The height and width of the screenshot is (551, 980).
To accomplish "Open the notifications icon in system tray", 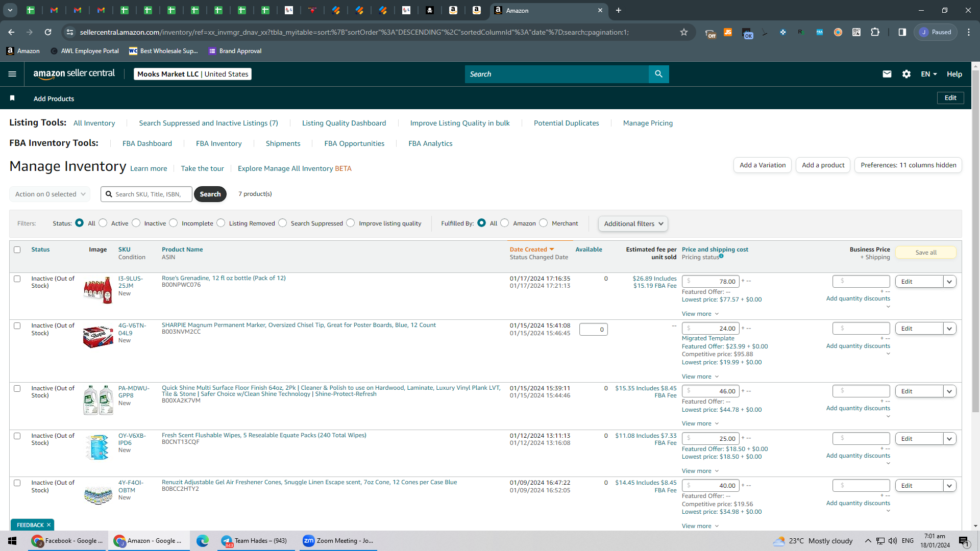I will [964, 541].
